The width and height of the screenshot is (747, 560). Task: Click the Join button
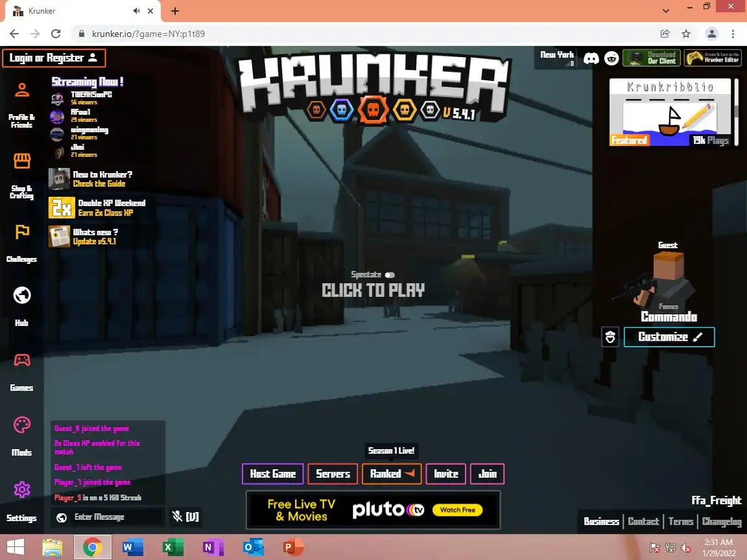pyautogui.click(x=487, y=474)
